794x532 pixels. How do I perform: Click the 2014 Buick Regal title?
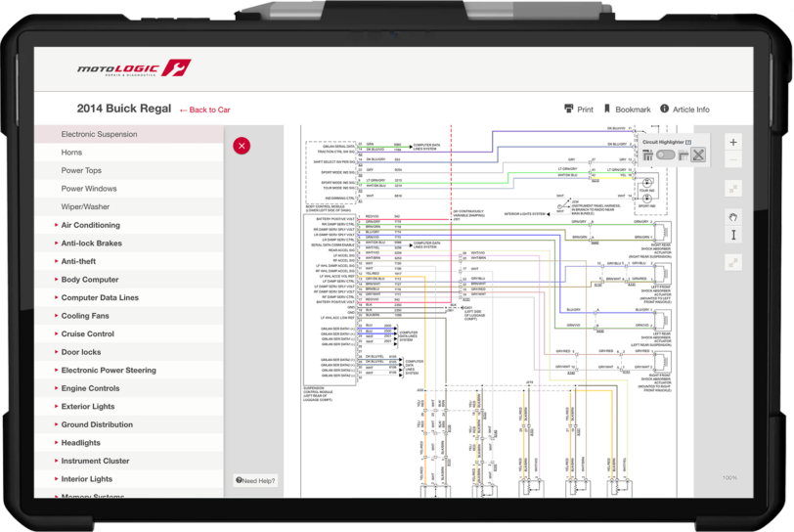click(x=124, y=109)
